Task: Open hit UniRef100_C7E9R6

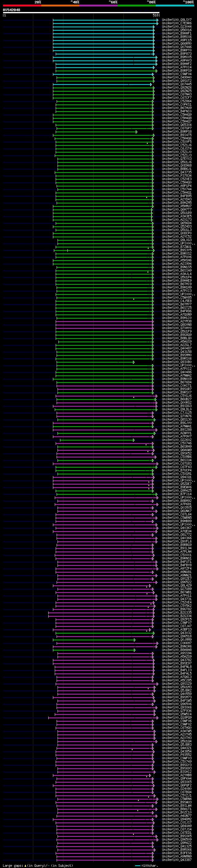Action: pyautogui.click(x=177, y=23)
